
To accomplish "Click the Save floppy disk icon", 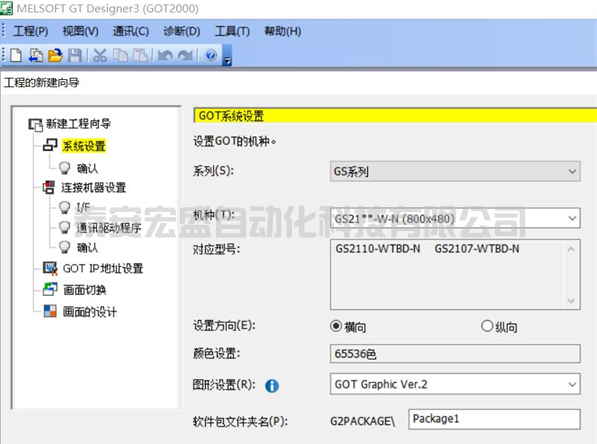I will [75, 55].
